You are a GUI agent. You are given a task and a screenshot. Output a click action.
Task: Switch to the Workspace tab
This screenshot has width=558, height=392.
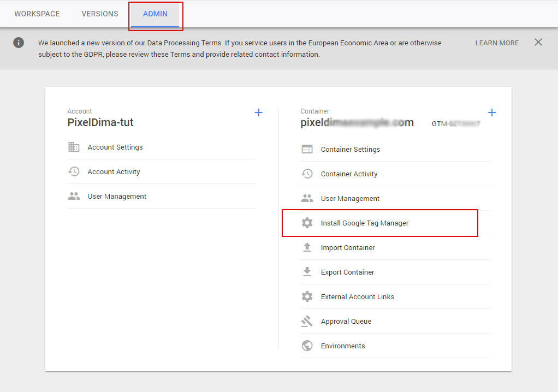pos(37,14)
